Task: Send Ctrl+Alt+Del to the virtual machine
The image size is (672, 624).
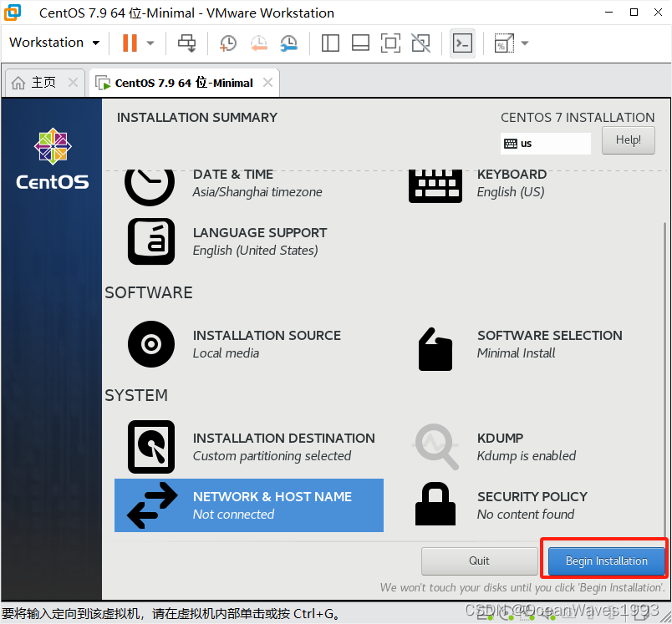Action: click(187, 43)
